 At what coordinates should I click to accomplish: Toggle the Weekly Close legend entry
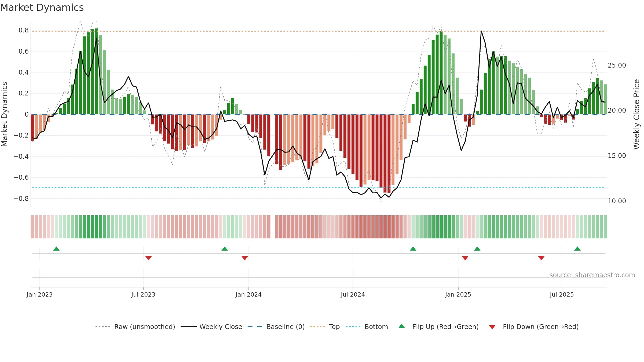click(x=211, y=327)
